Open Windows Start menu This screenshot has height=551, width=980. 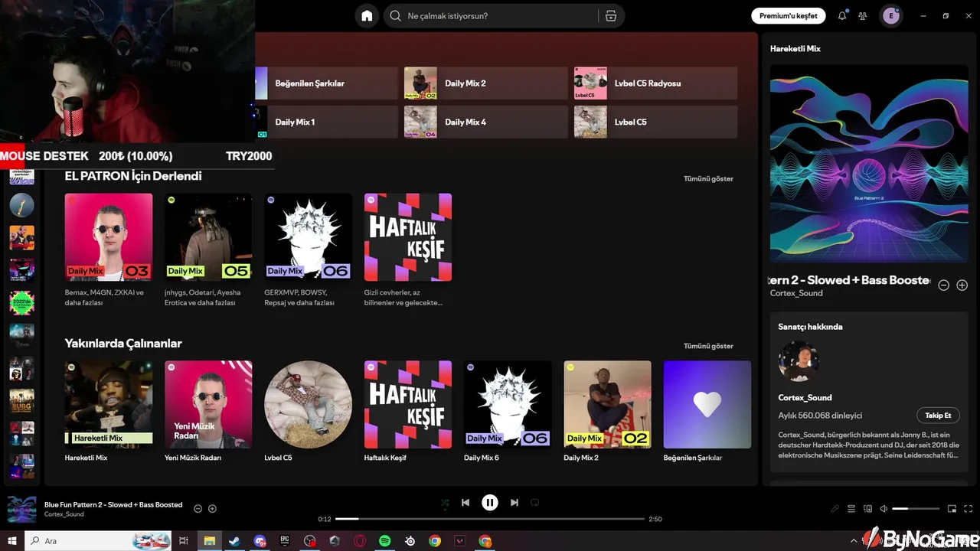12,541
